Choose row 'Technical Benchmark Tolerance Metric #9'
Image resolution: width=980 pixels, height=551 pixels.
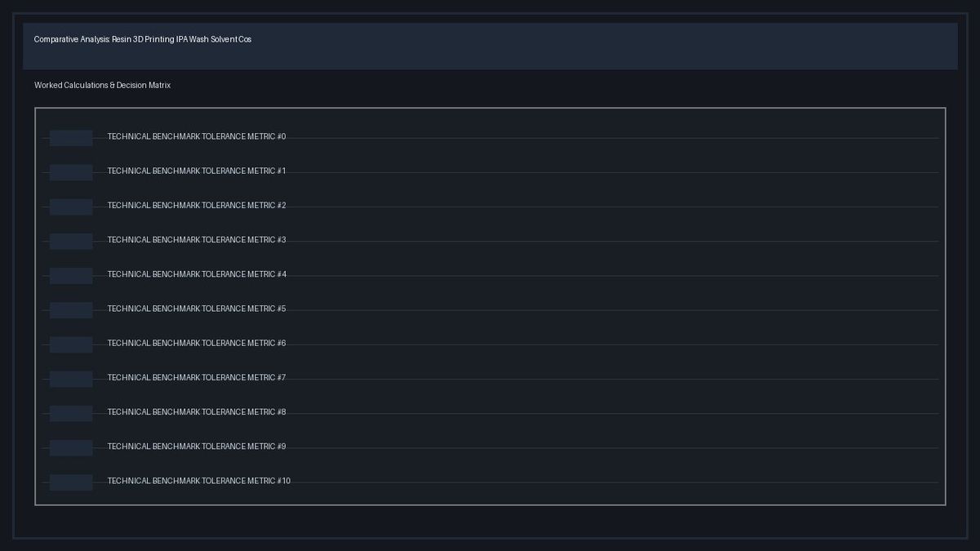click(197, 446)
